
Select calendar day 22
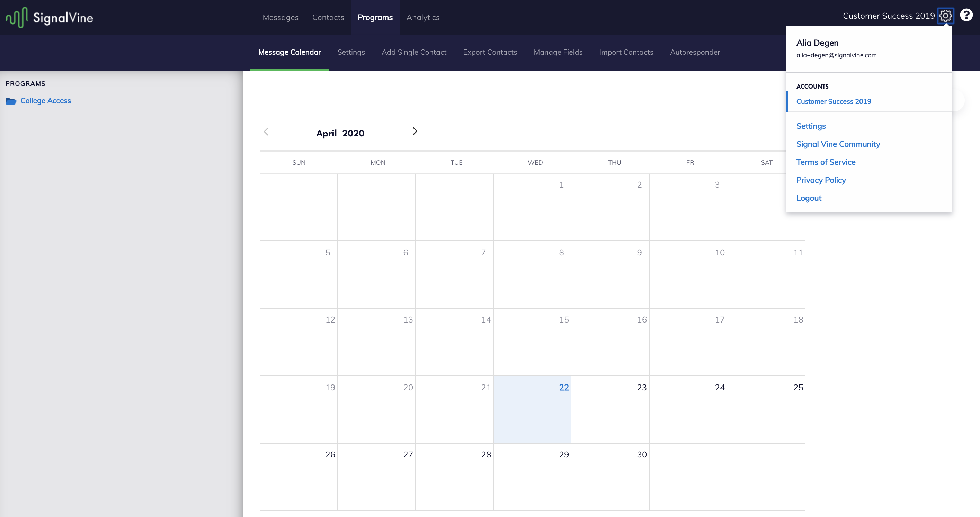(532, 409)
